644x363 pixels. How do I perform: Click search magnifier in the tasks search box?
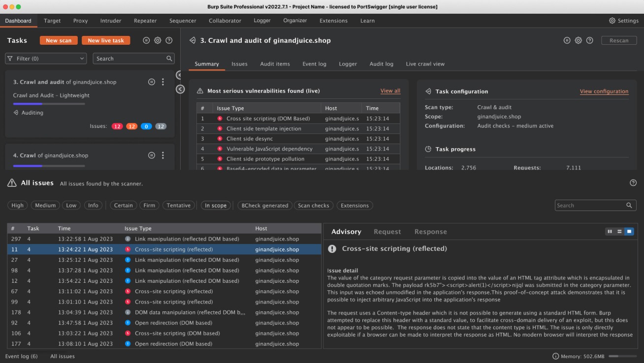pos(169,59)
